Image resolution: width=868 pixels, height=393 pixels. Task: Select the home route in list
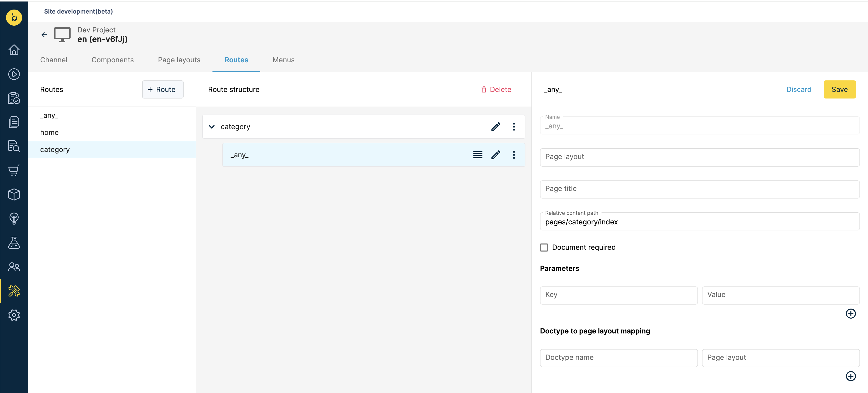[x=112, y=132]
